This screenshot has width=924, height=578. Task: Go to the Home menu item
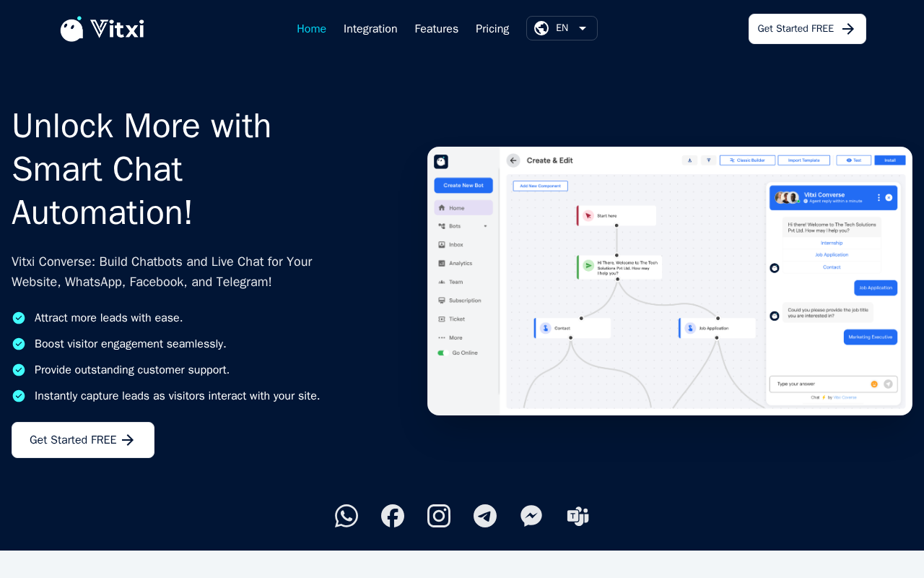(x=312, y=29)
